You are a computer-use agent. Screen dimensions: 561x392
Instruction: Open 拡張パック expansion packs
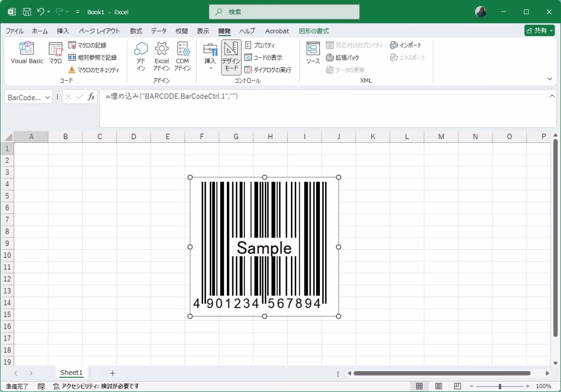[x=342, y=57]
